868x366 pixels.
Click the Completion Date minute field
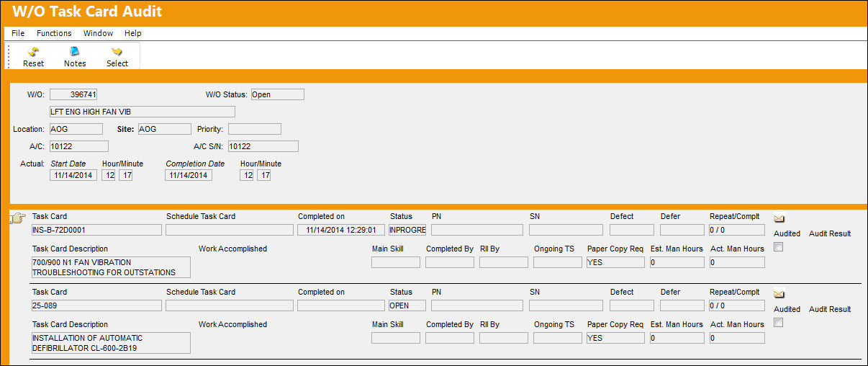pos(263,175)
